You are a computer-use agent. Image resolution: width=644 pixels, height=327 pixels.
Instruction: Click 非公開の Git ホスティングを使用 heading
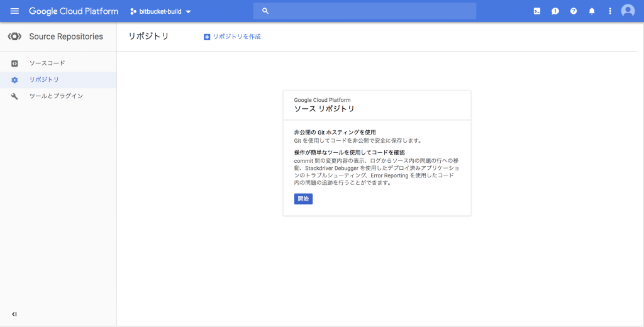(335, 132)
